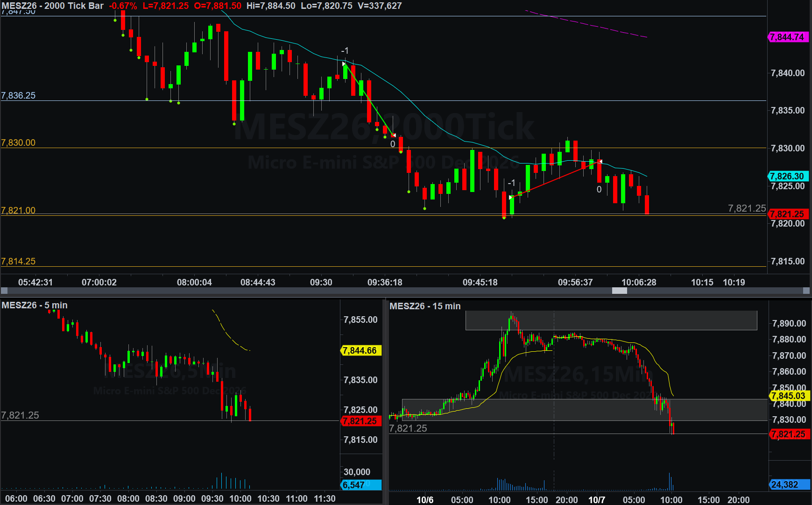Click the cyan 7,826.30 moving average tag

(788, 176)
